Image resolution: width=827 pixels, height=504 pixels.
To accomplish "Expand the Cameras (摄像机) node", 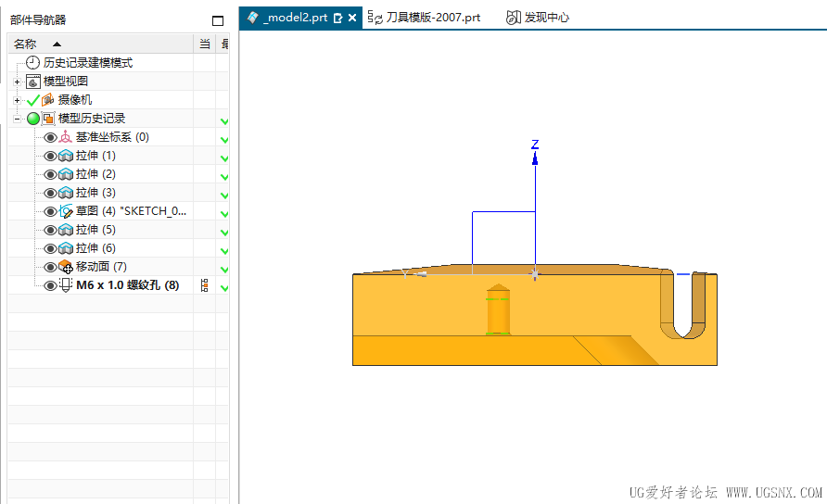I will point(17,100).
